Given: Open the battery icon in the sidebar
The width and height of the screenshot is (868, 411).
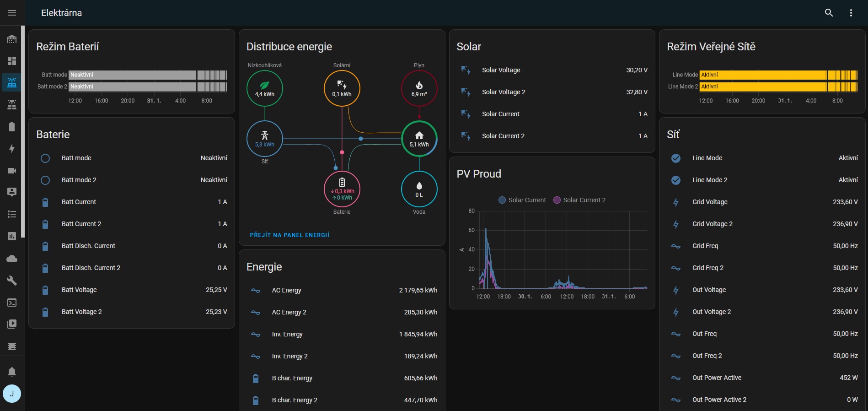Looking at the screenshot, I should coord(12,127).
